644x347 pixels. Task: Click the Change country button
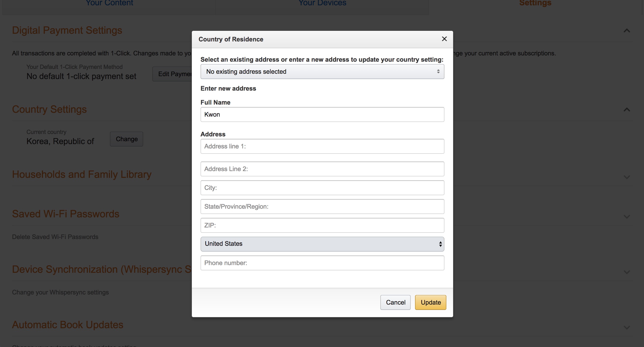click(x=127, y=139)
